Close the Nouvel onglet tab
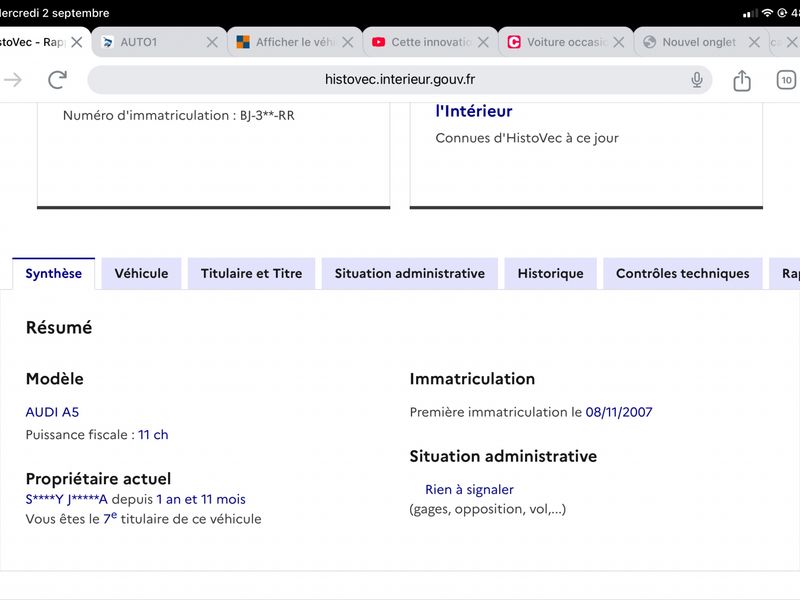The image size is (800, 600). (754, 42)
